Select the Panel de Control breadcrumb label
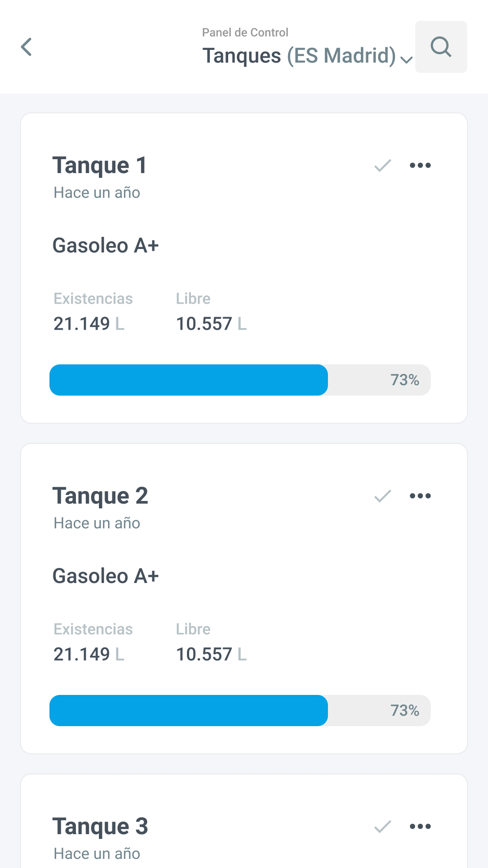Screen dimensions: 488x868 coord(245,33)
